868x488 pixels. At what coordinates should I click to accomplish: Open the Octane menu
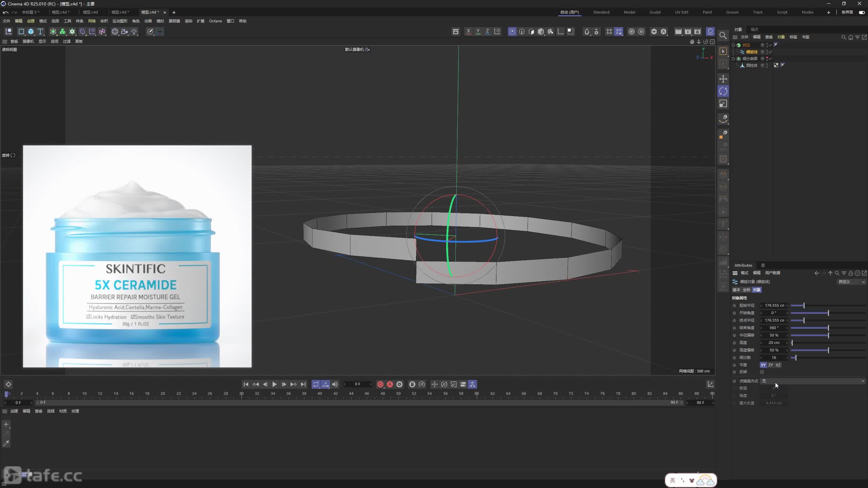215,21
